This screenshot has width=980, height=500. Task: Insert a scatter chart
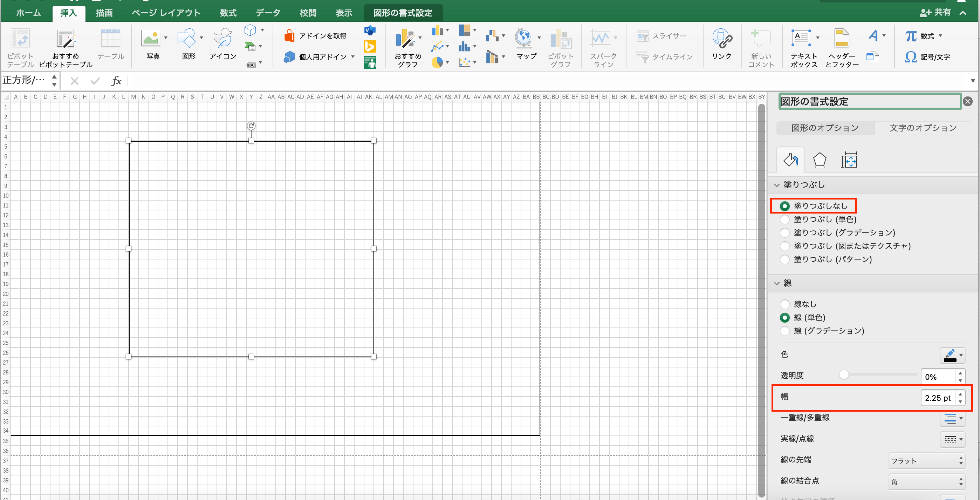point(465,62)
